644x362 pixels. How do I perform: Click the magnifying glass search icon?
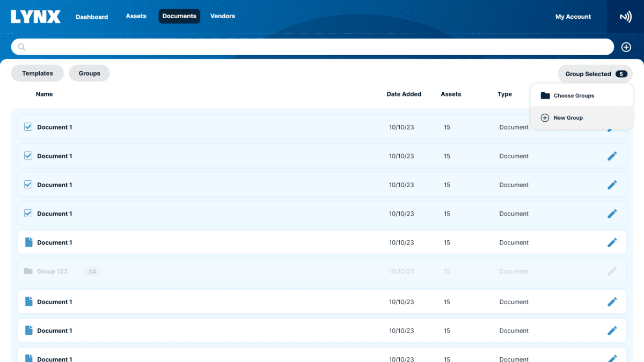coord(22,47)
